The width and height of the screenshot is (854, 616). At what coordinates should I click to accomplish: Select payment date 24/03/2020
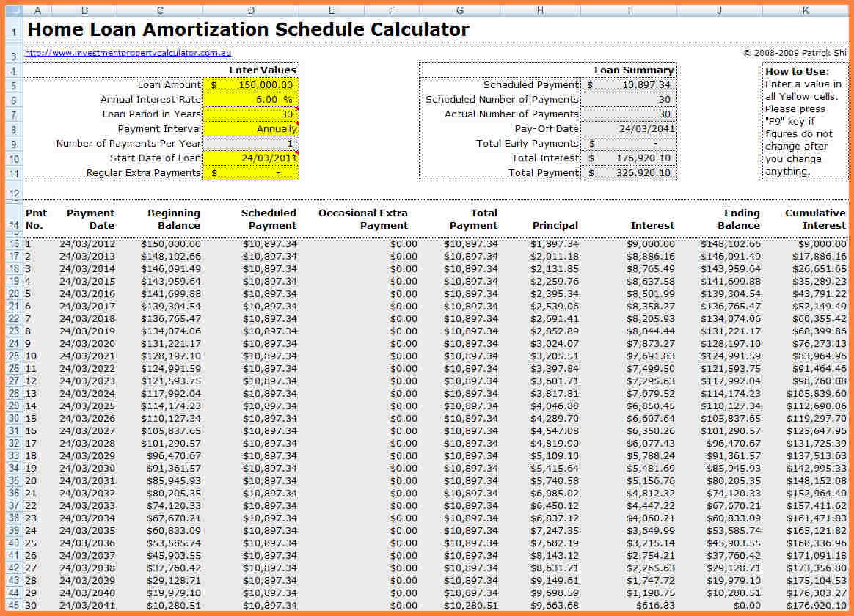click(x=87, y=344)
